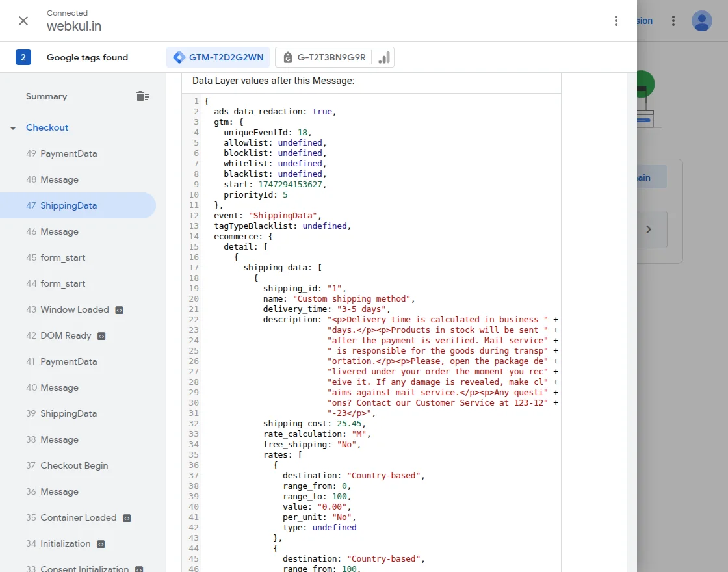Select the GTM-T2D2G2WN container tag

coord(218,57)
